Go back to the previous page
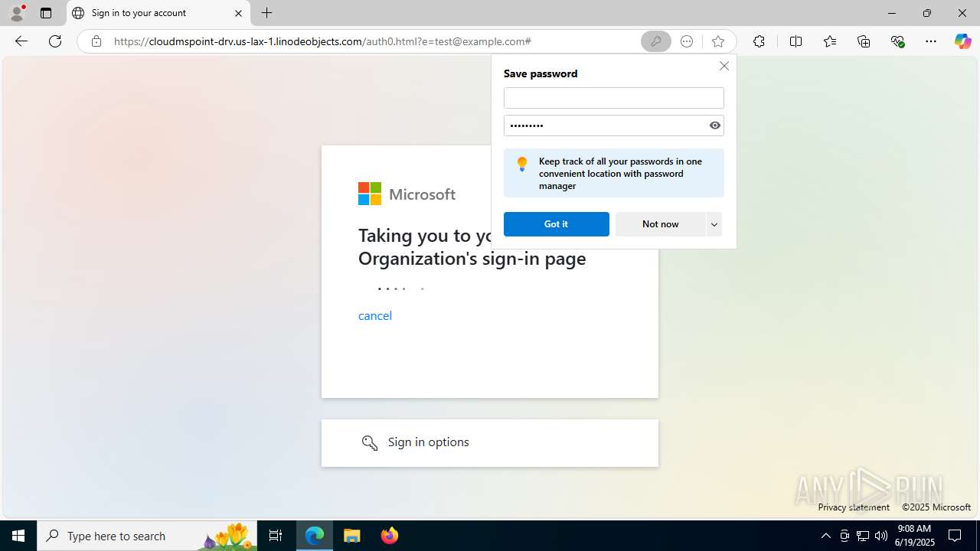This screenshot has width=980, height=551. (21, 41)
